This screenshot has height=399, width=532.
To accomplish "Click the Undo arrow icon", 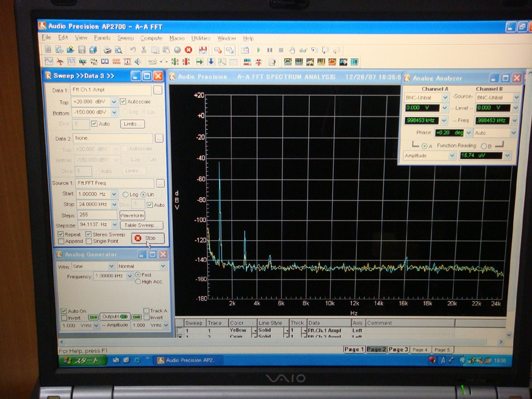I will [x=133, y=50].
